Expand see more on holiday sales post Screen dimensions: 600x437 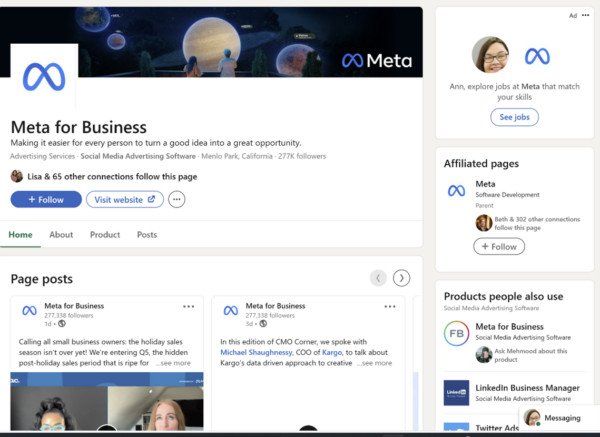173,363
